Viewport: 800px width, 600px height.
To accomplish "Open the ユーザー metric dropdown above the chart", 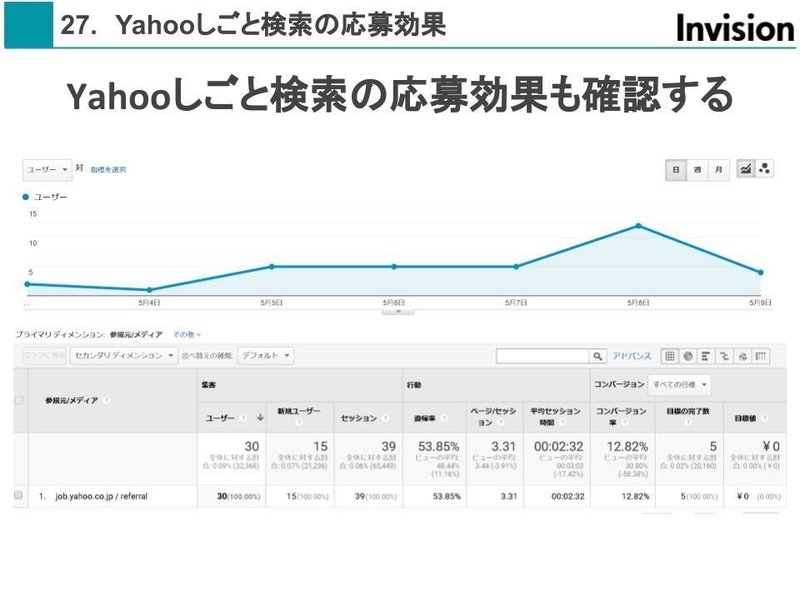I will click(x=46, y=169).
